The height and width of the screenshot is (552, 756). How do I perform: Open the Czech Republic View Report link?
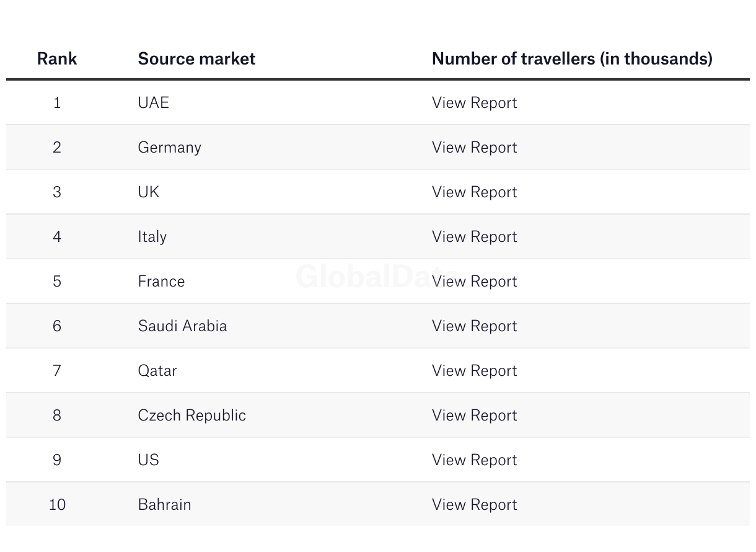click(474, 415)
